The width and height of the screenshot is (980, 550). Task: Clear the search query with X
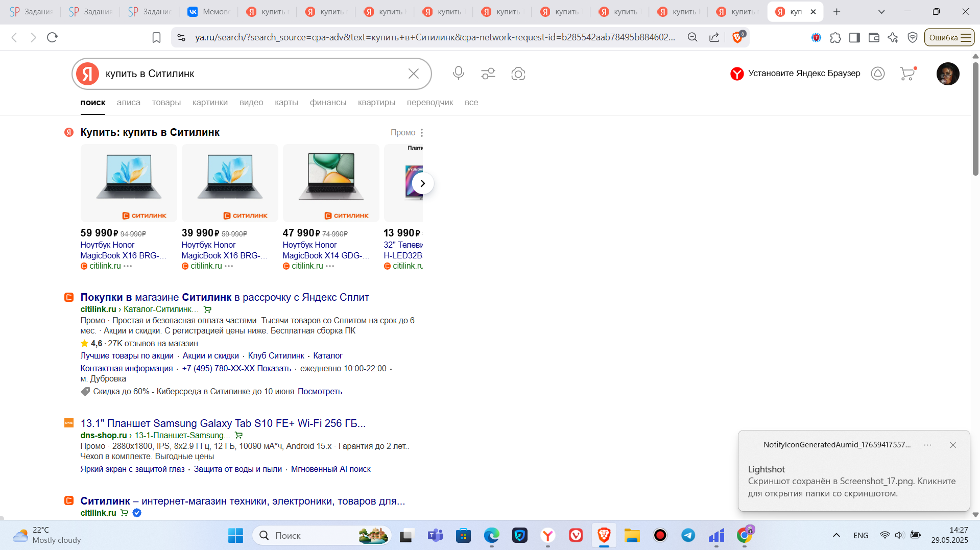click(x=414, y=74)
